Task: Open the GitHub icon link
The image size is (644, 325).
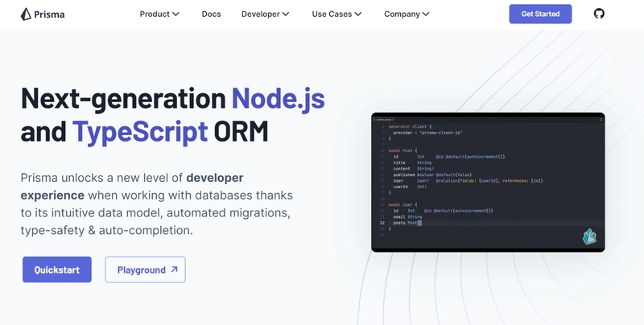Action: coord(599,14)
